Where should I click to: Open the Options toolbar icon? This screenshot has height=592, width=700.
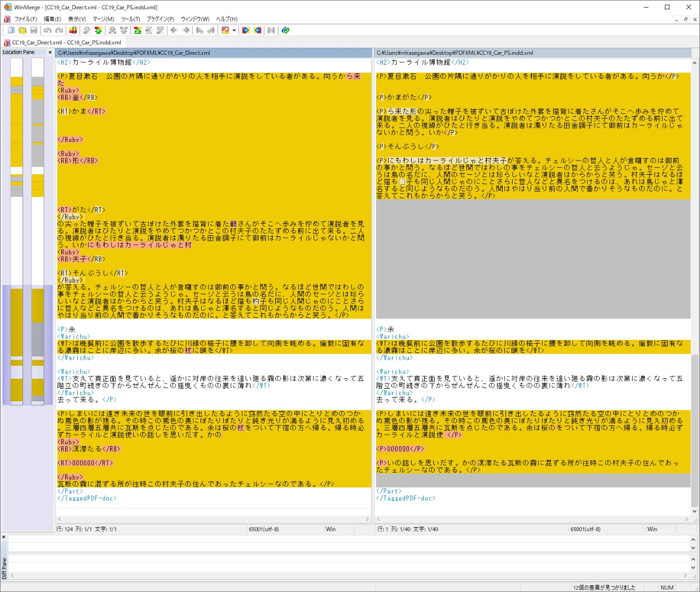(x=225, y=30)
